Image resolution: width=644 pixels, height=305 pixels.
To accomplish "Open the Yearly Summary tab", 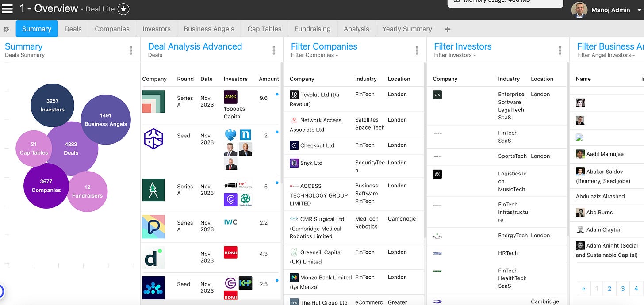I will (x=407, y=29).
